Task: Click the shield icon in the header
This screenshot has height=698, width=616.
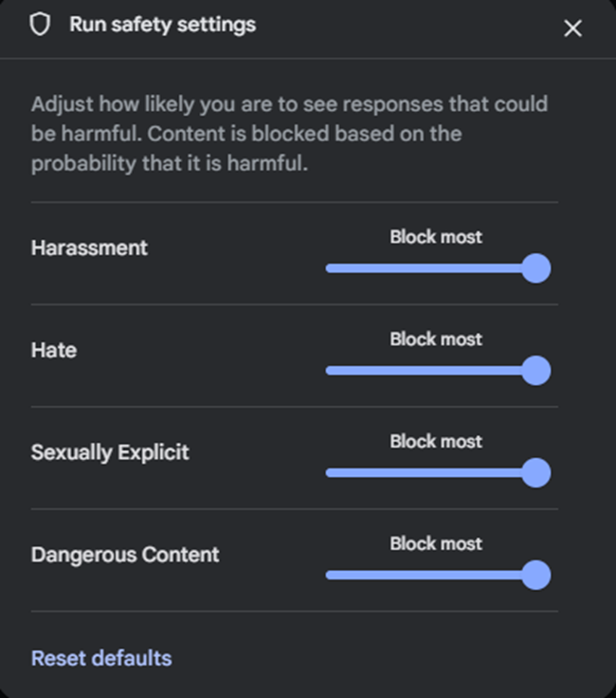Action: [40, 26]
